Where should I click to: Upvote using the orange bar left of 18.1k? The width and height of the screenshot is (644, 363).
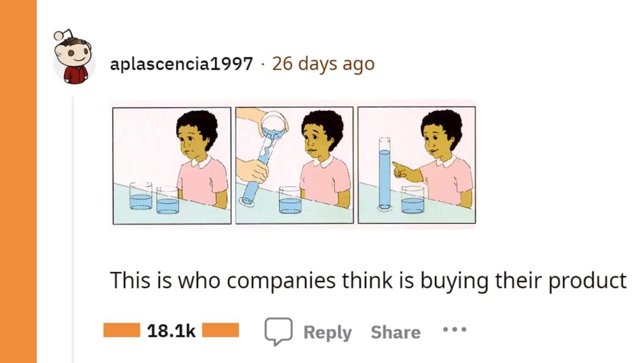tap(122, 330)
